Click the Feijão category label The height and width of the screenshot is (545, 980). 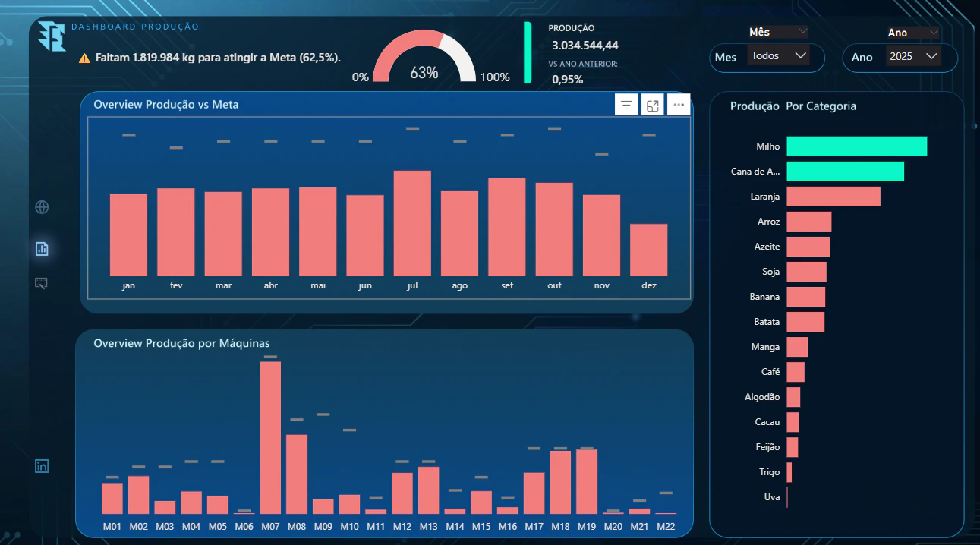tap(767, 447)
